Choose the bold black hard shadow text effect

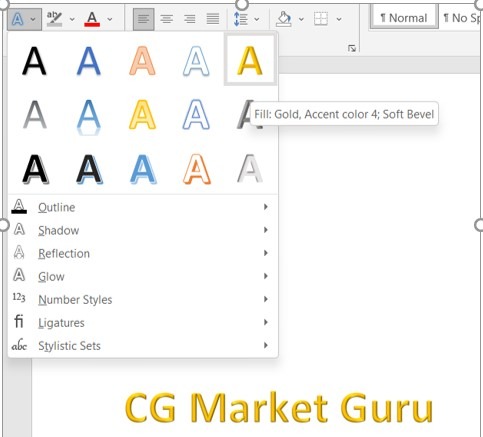[x=36, y=169]
